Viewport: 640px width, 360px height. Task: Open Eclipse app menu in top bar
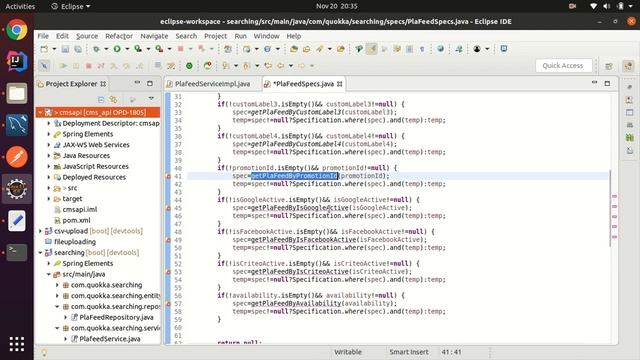tap(71, 6)
